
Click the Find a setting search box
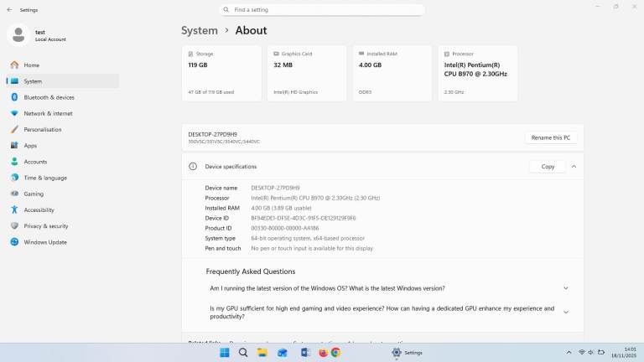click(322, 9)
